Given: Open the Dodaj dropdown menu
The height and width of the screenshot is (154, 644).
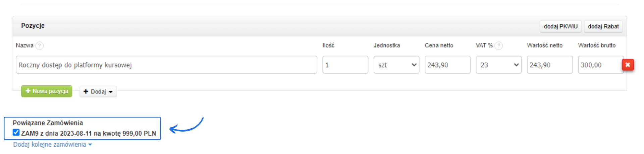Looking at the screenshot, I should coord(98,91).
